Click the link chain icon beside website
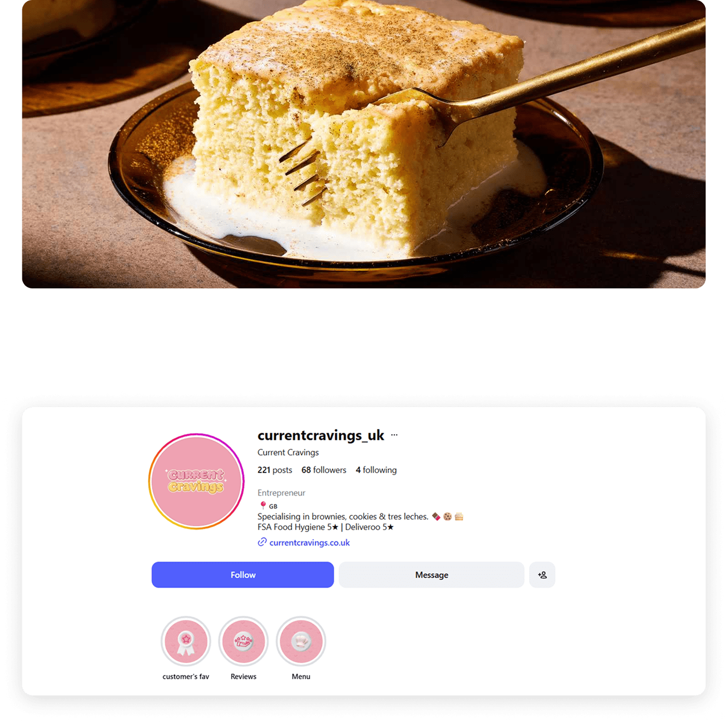 (x=262, y=542)
